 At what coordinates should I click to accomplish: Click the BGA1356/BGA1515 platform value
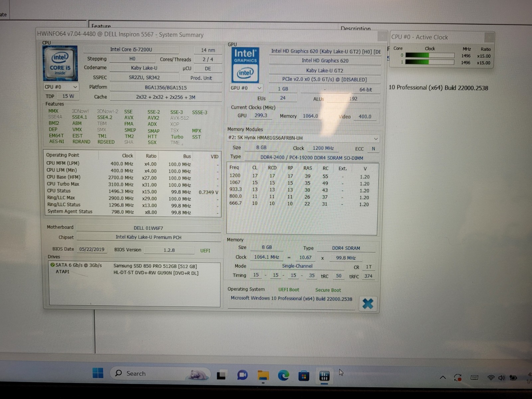click(x=166, y=88)
